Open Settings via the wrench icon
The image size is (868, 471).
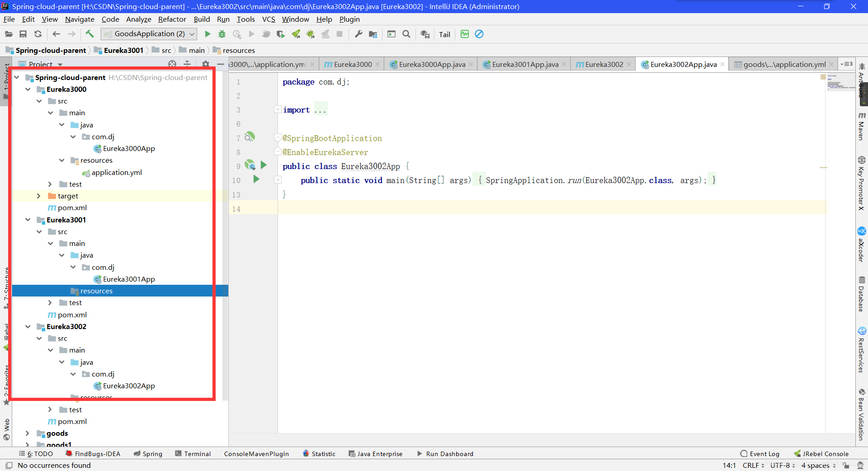[x=359, y=34]
